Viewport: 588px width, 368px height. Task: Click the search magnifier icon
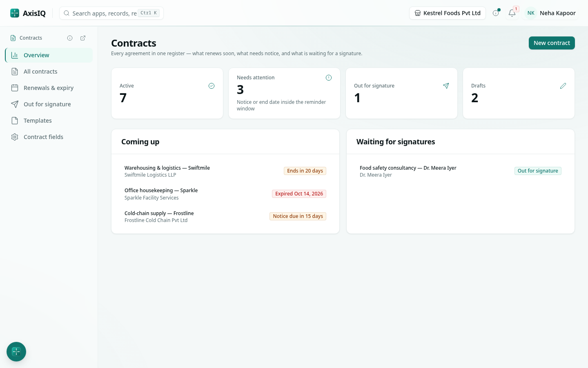[67, 13]
